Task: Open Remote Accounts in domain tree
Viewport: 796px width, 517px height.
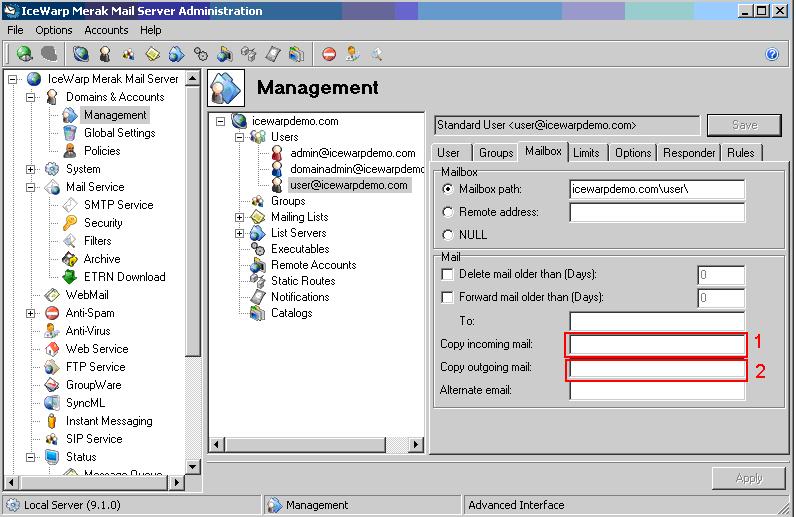Action: coord(313,265)
